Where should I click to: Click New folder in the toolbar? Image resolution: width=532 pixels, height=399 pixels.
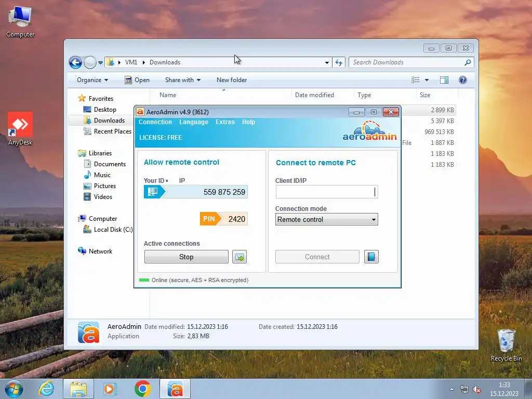tap(232, 80)
